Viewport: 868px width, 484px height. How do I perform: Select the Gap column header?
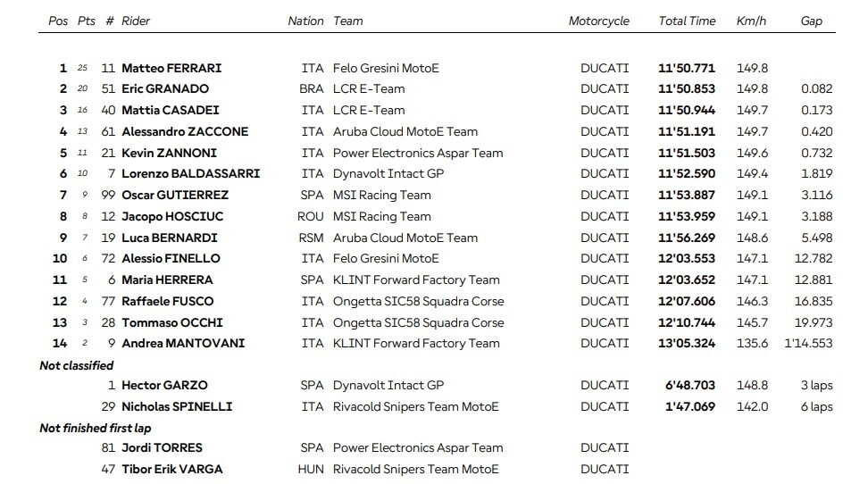click(811, 21)
